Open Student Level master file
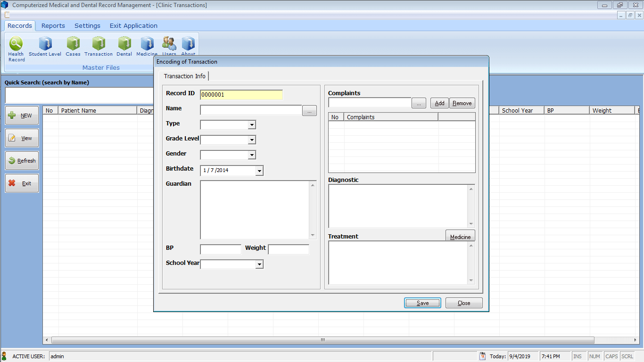 (45, 47)
